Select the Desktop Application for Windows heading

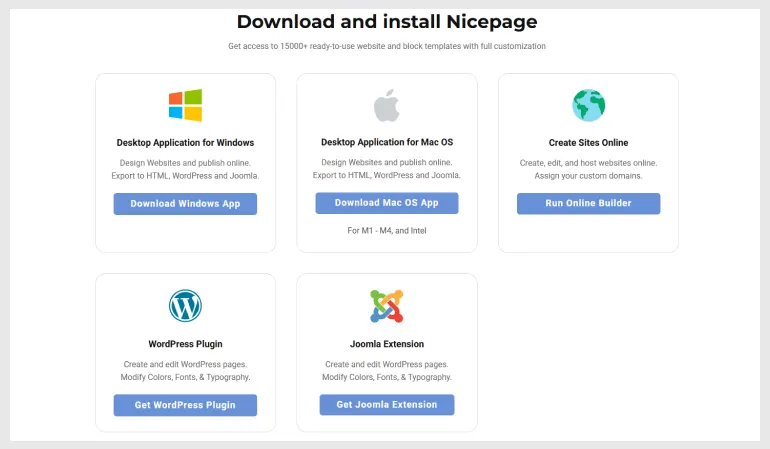[x=185, y=142]
